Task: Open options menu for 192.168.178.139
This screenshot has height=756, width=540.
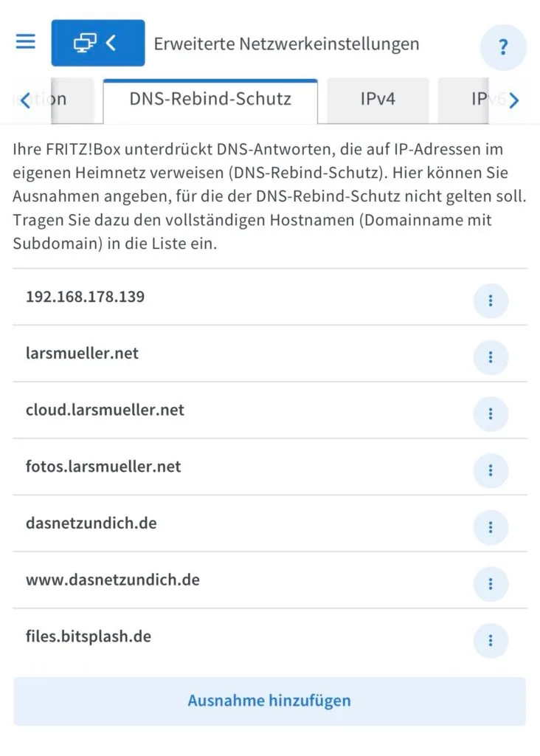Action: pyautogui.click(x=491, y=301)
